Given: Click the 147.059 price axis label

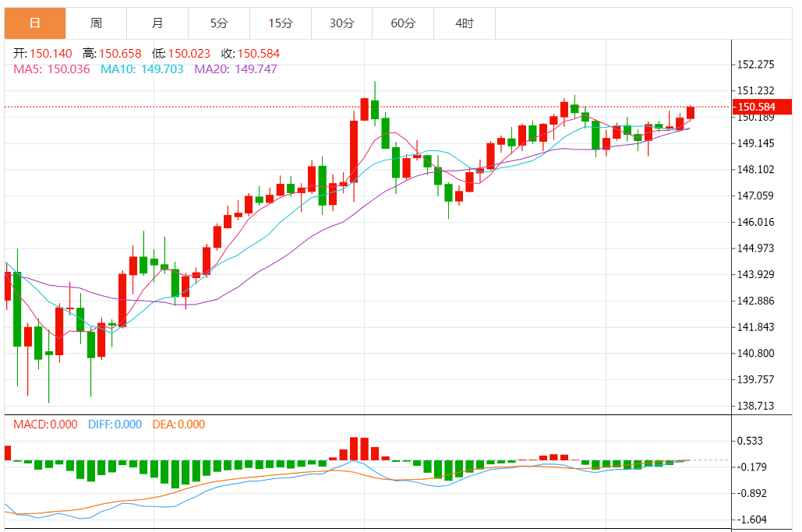Looking at the screenshot, I should coord(755,196).
